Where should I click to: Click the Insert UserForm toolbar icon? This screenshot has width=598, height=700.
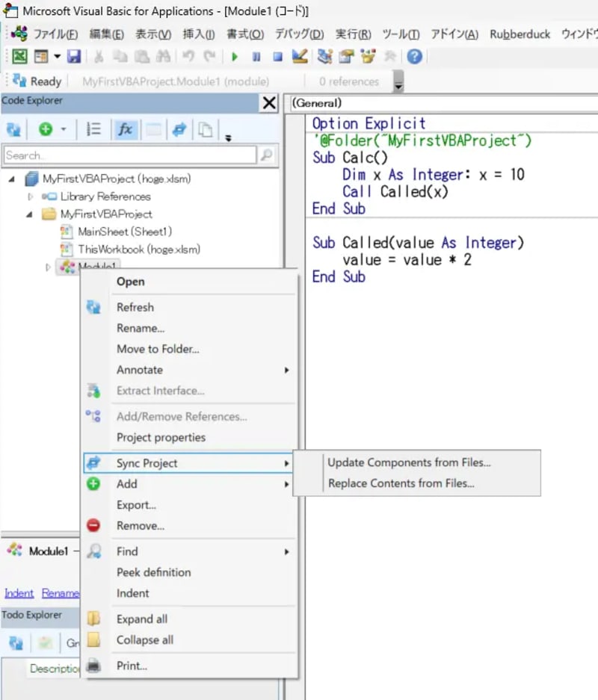tap(41, 57)
